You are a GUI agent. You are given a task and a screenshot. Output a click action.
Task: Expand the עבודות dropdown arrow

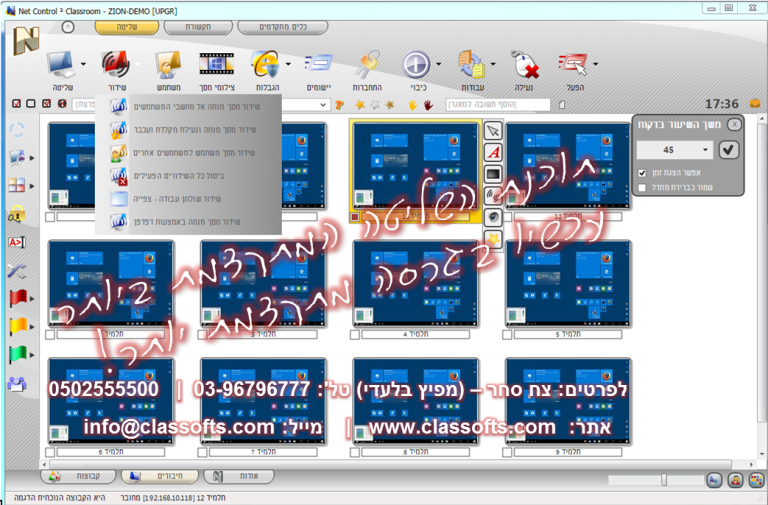493,64
